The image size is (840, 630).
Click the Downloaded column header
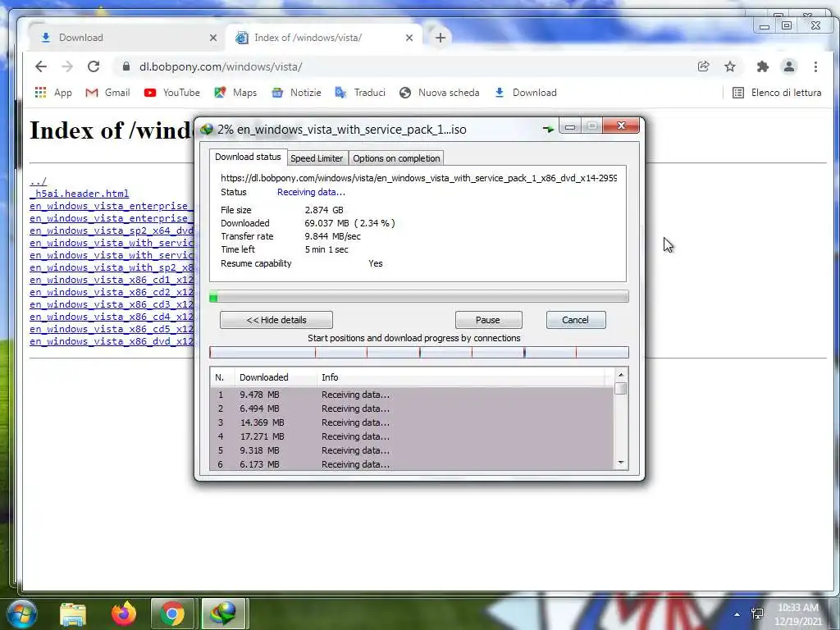click(x=276, y=377)
